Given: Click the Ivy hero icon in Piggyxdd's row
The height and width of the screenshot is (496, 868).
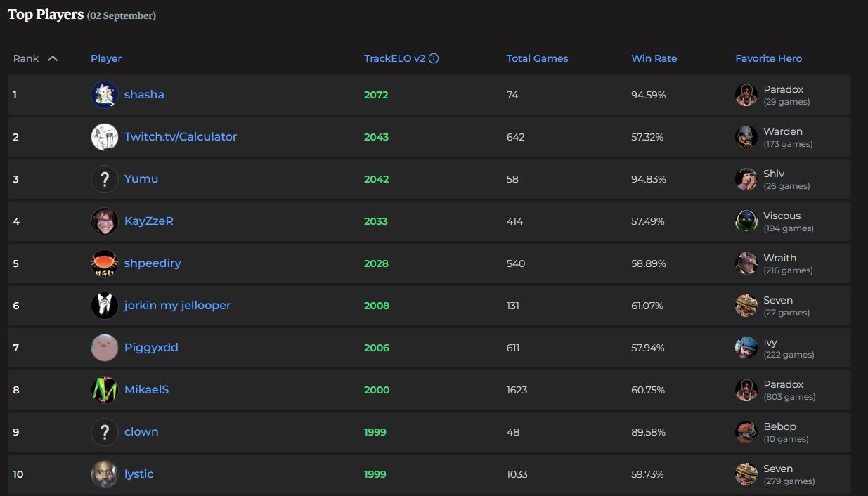Looking at the screenshot, I should coord(746,347).
